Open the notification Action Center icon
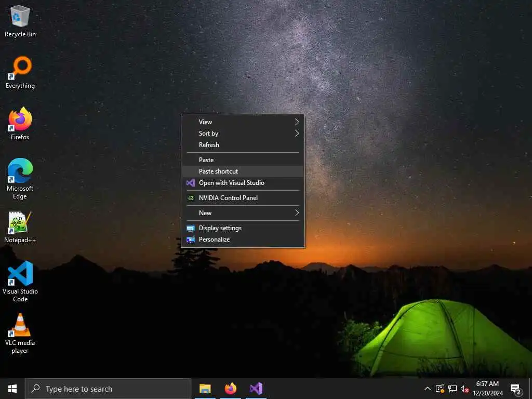 pyautogui.click(x=516, y=389)
